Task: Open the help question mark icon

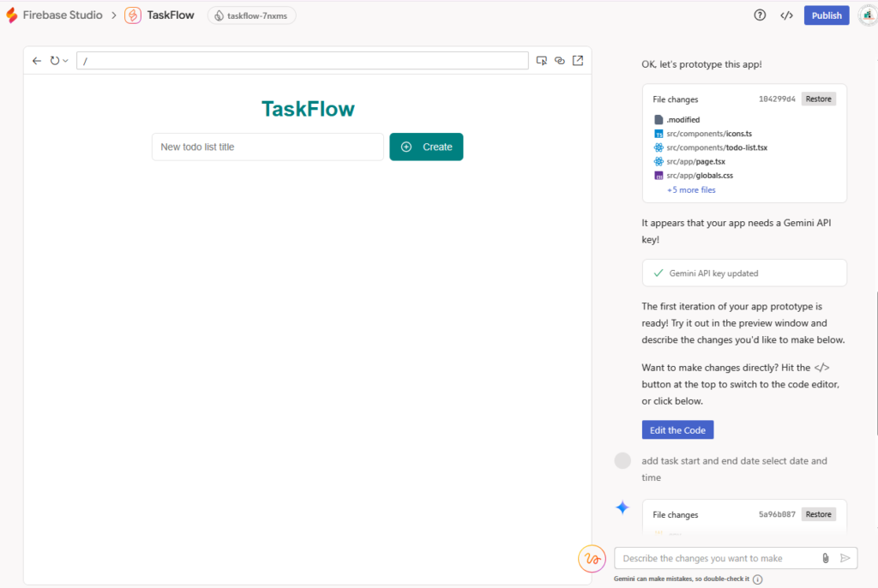Action: [x=760, y=15]
